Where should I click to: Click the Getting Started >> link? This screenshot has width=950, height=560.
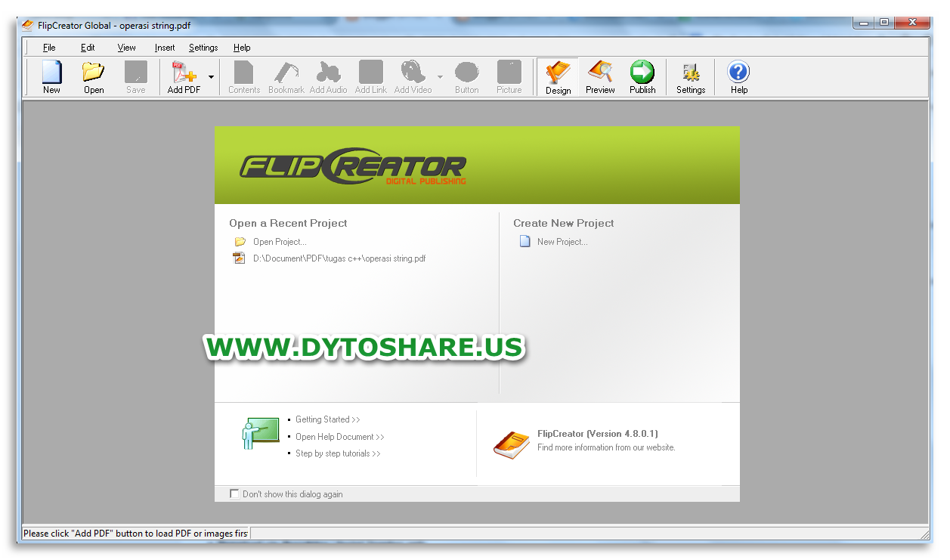click(327, 419)
